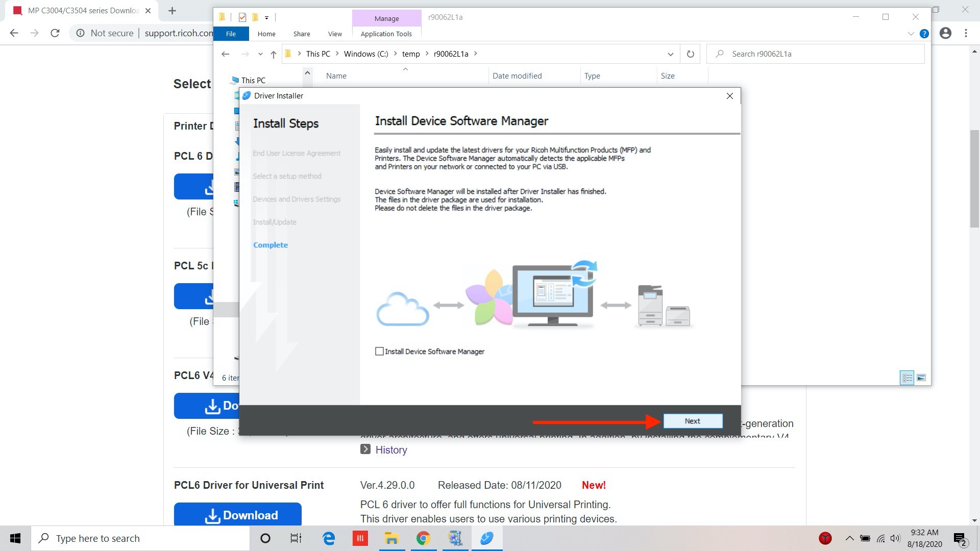This screenshot has width=980, height=551.
Task: Click Manage contextual tab
Action: tap(386, 18)
